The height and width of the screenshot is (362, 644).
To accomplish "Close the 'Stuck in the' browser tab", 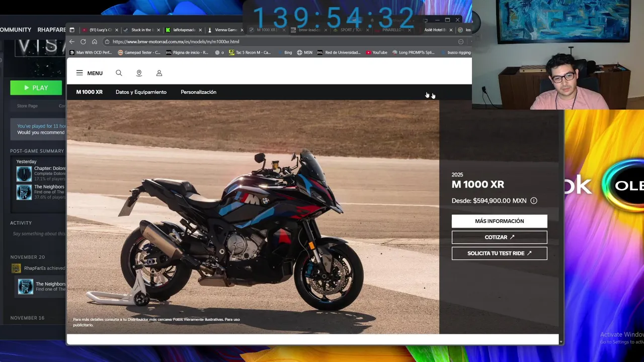I will pos(158,30).
